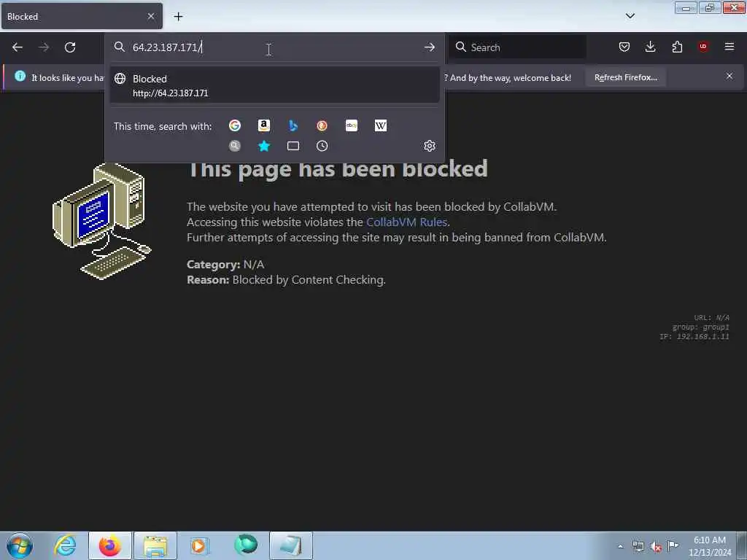Search this time with eBay
Screen dimensions: 747x560
click(352, 125)
